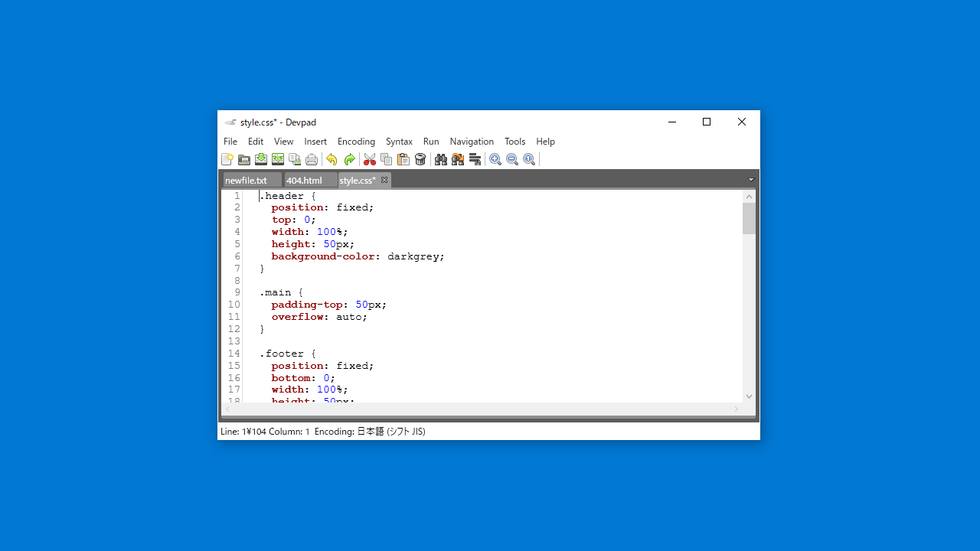Image resolution: width=980 pixels, height=551 pixels.
Task: Close the style.css tab with its X
Action: (x=384, y=180)
